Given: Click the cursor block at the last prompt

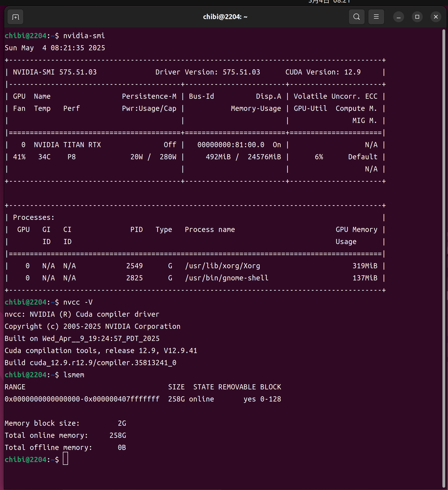Looking at the screenshot, I should [65, 459].
